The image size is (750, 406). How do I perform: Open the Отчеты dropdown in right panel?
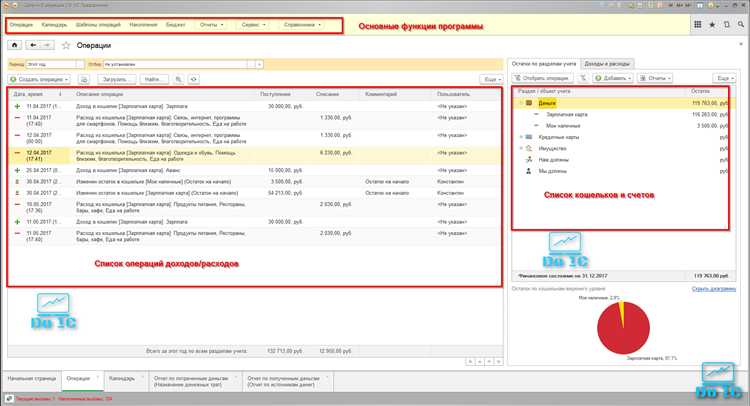click(655, 78)
